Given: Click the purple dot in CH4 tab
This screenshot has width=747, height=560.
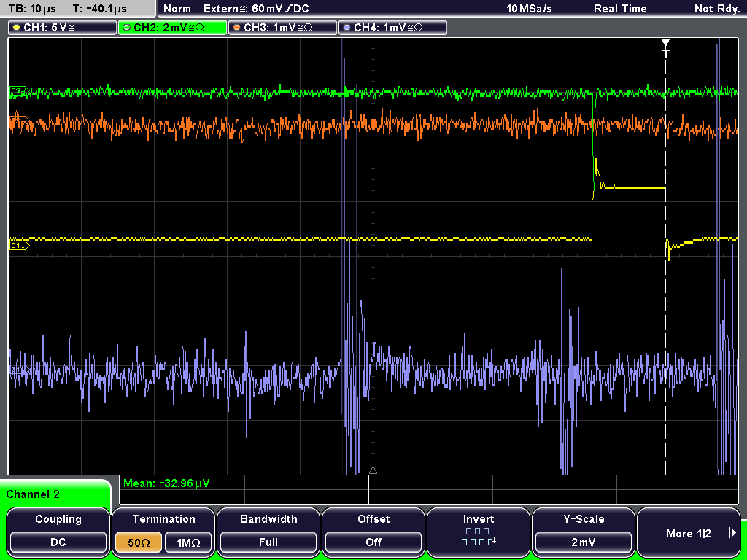Looking at the screenshot, I should pyautogui.click(x=347, y=28).
